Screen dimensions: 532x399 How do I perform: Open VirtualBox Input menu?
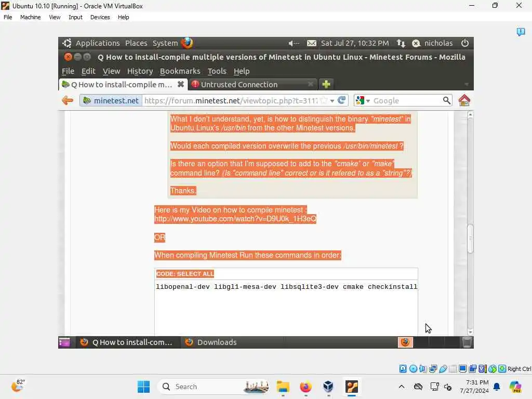[75, 17]
